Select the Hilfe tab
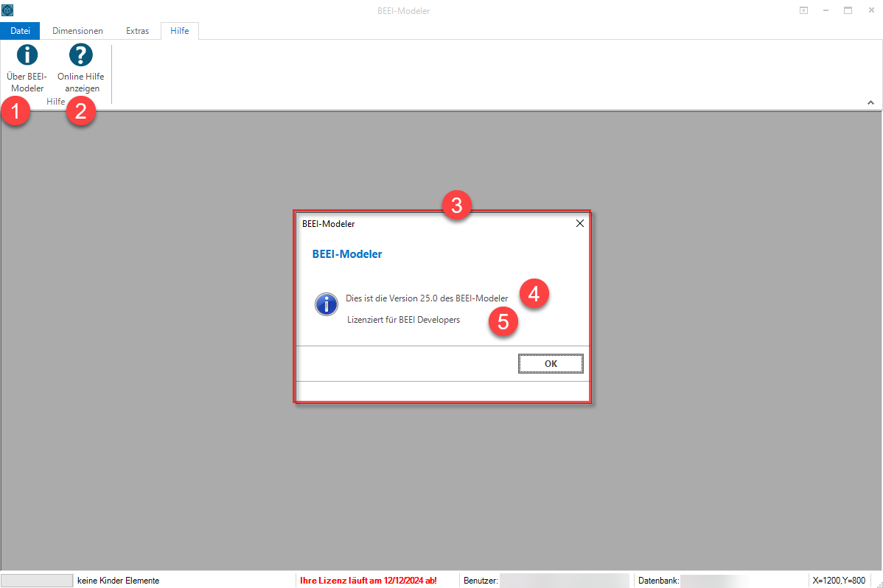The height and width of the screenshot is (588, 883). 180,31
